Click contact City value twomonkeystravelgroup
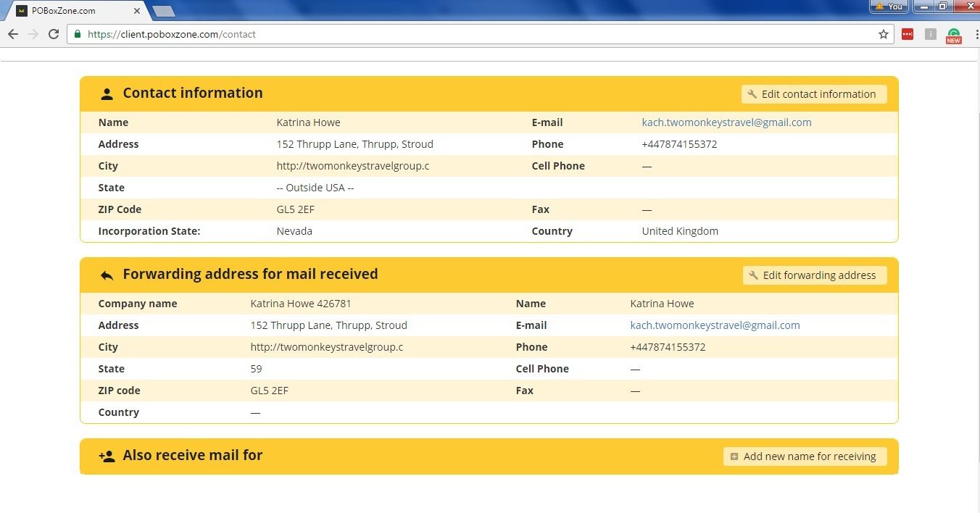 353,166
